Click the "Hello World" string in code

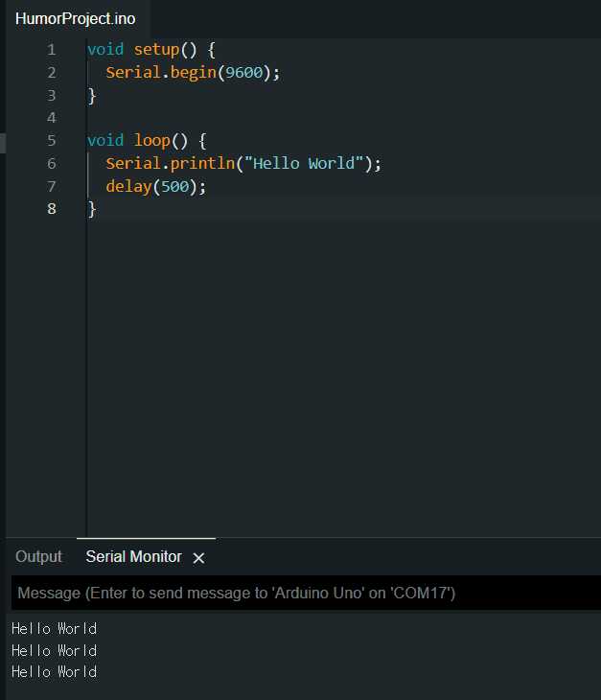307,164
